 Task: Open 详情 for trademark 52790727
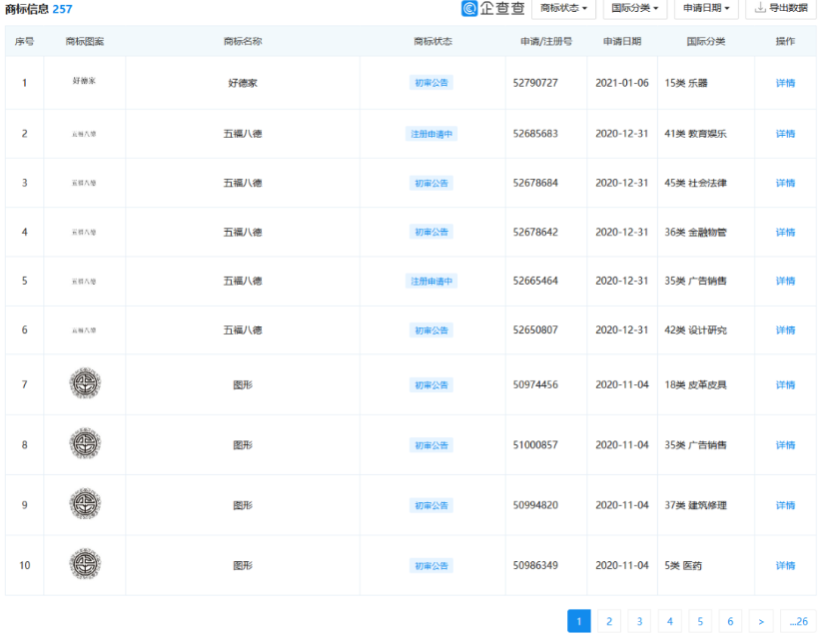[x=785, y=83]
